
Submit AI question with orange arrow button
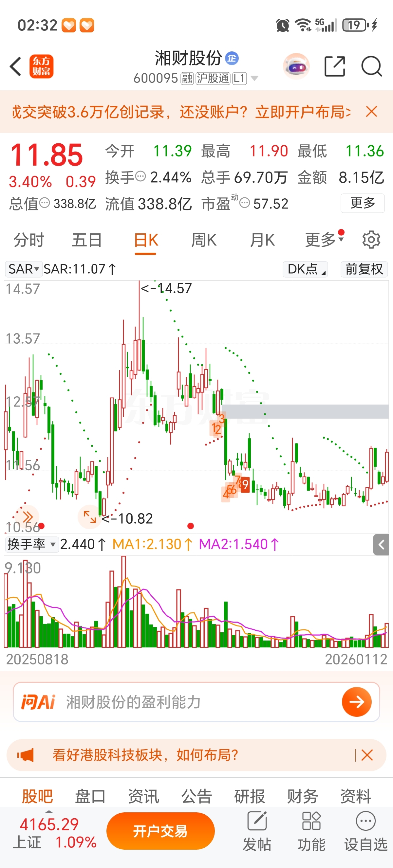pyautogui.click(x=357, y=702)
